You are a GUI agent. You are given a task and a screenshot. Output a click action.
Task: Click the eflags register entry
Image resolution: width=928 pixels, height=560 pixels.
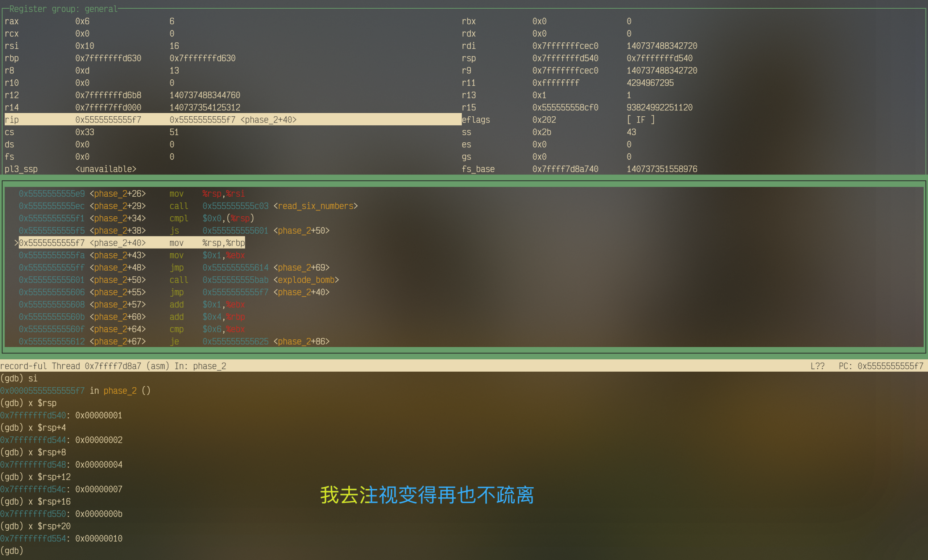click(x=476, y=120)
